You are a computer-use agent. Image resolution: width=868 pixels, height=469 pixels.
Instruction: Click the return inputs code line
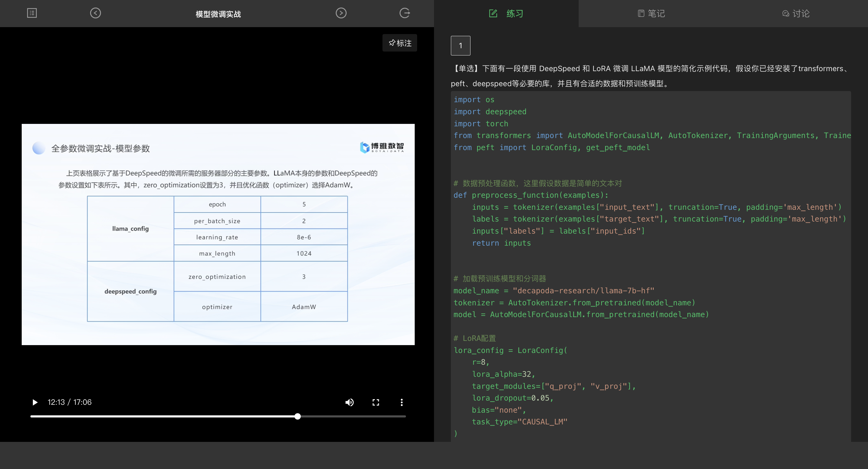502,243
